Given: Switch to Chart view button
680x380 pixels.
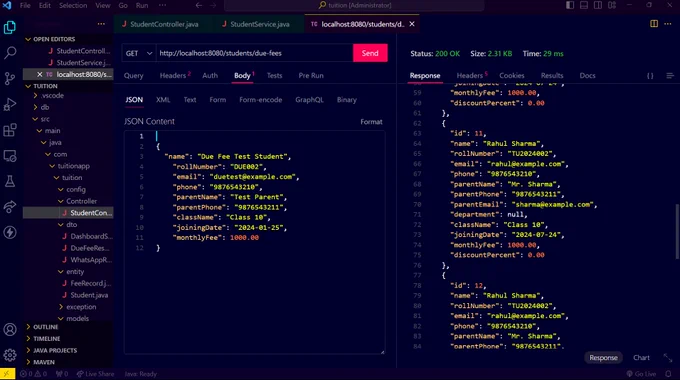Looking at the screenshot, I should click(641, 358).
